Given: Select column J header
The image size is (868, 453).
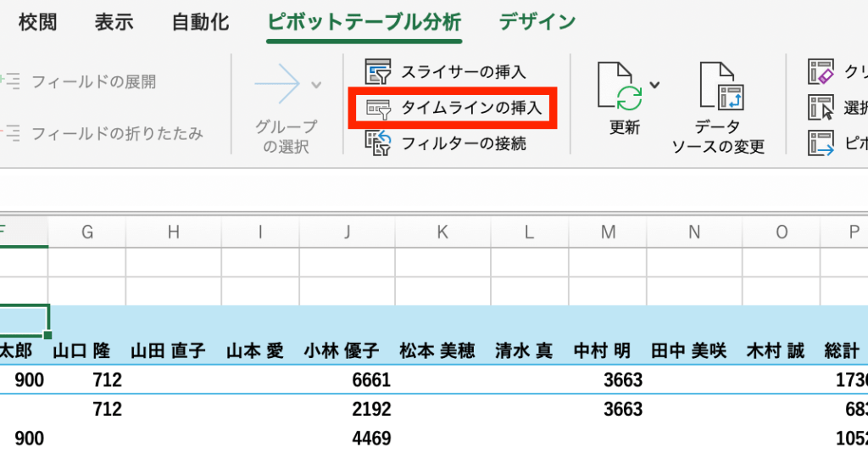Looking at the screenshot, I should (347, 232).
